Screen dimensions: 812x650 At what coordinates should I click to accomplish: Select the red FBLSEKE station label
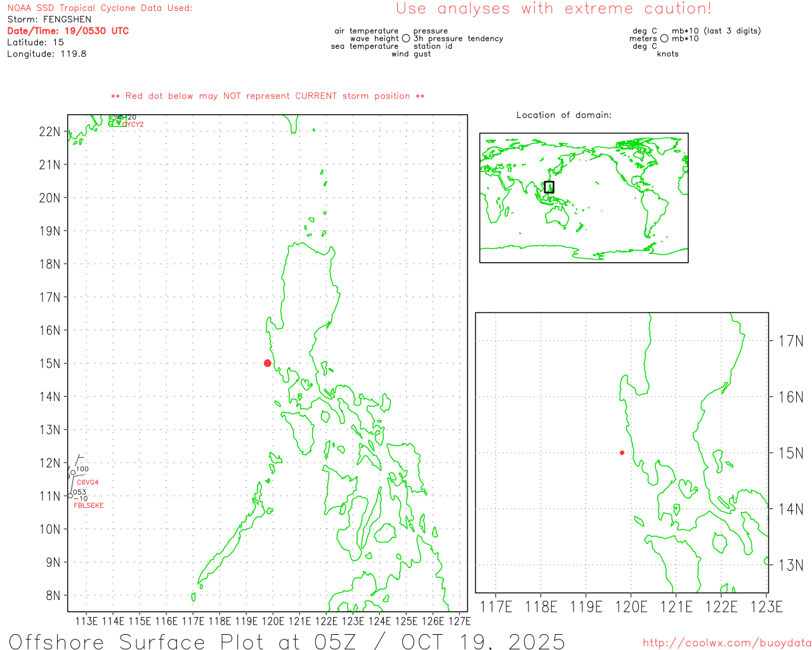tap(89, 506)
